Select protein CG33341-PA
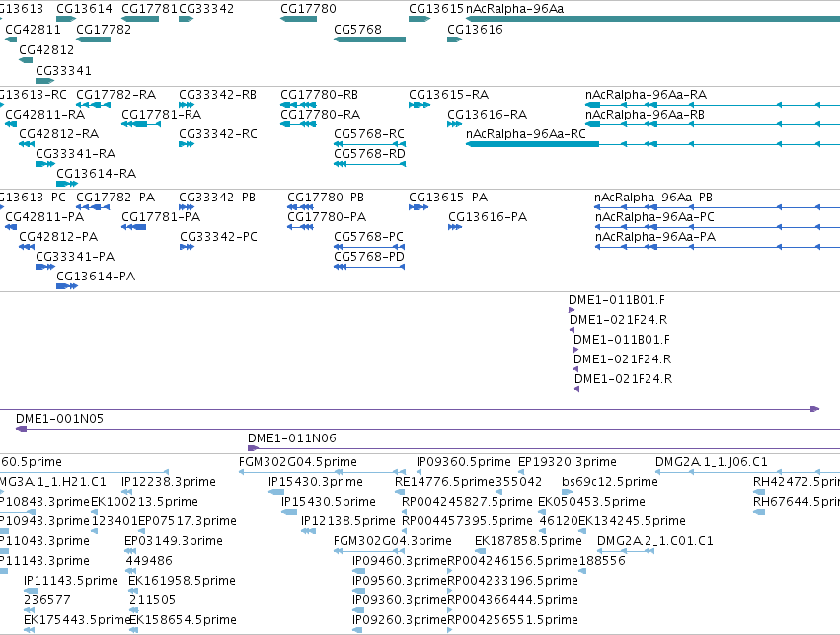The image size is (840, 635). (x=75, y=257)
